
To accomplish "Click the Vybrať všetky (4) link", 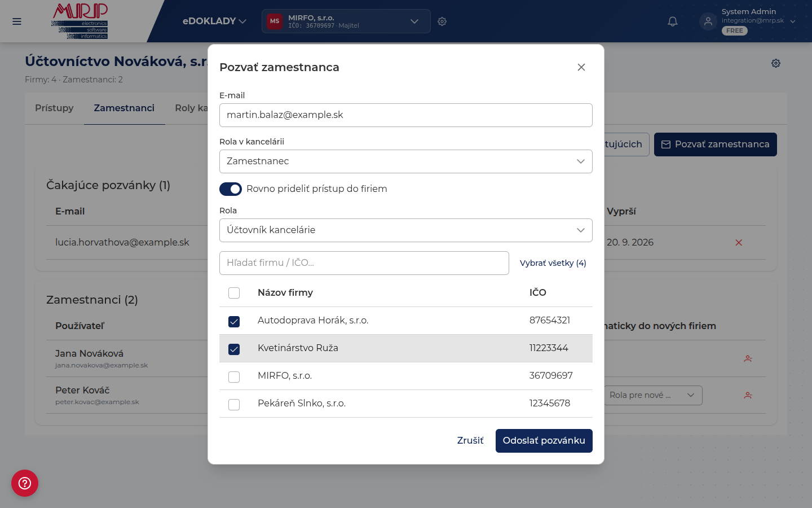I will (553, 263).
